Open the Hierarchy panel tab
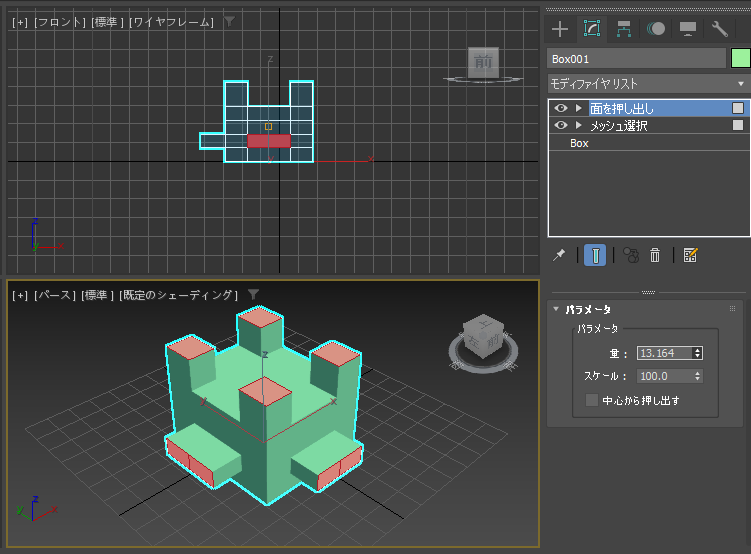 (x=623, y=29)
